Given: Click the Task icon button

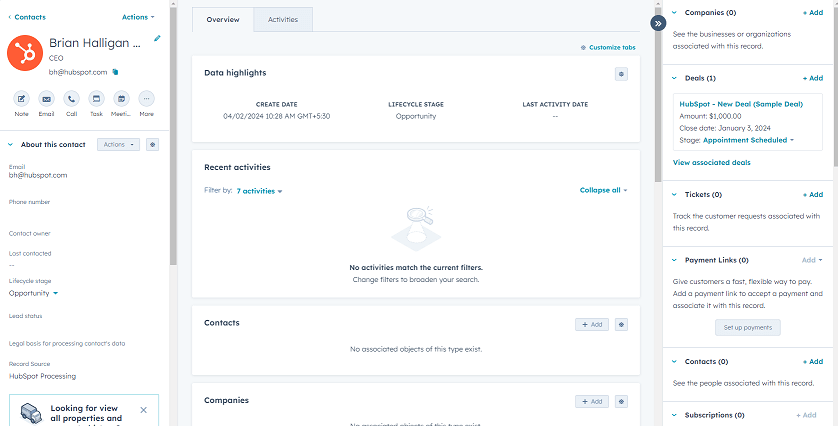Looking at the screenshot, I should tap(96, 99).
